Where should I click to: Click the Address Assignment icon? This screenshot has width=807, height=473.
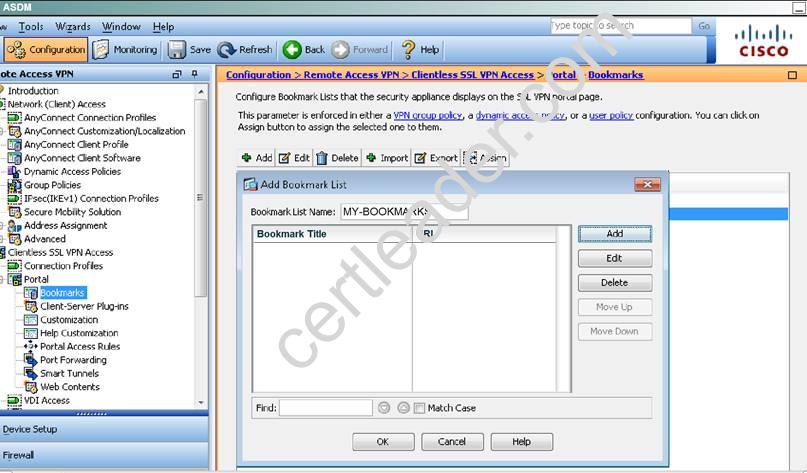tap(14, 225)
